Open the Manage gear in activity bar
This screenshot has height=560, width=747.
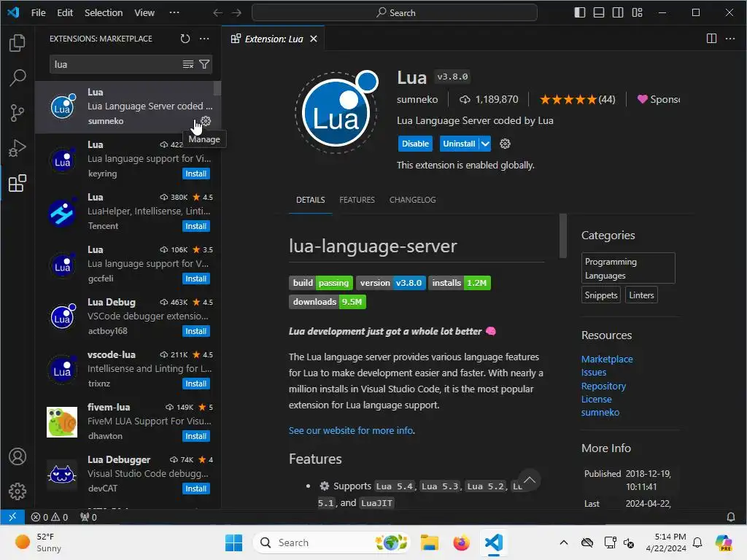18,491
